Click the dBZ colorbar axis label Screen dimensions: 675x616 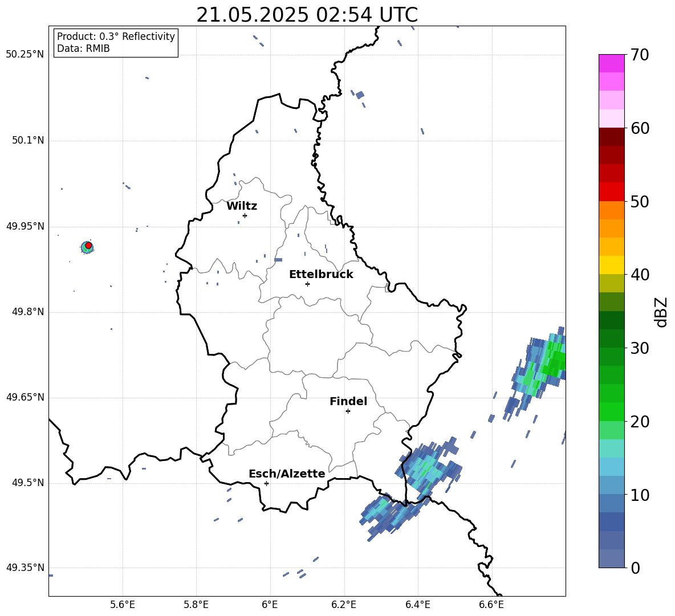point(662,312)
